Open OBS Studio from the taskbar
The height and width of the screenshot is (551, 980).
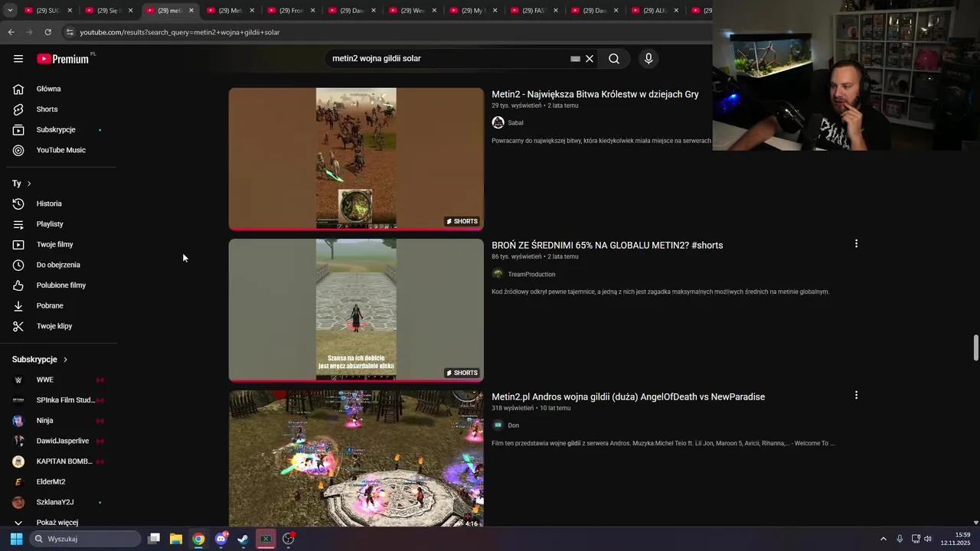click(x=289, y=539)
